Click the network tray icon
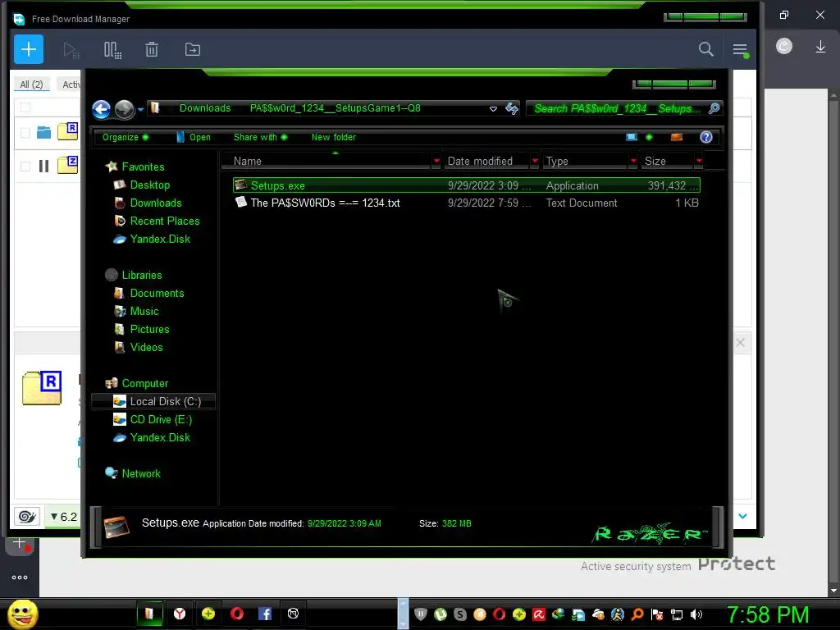Viewport: 840px width, 630px height. point(677,614)
